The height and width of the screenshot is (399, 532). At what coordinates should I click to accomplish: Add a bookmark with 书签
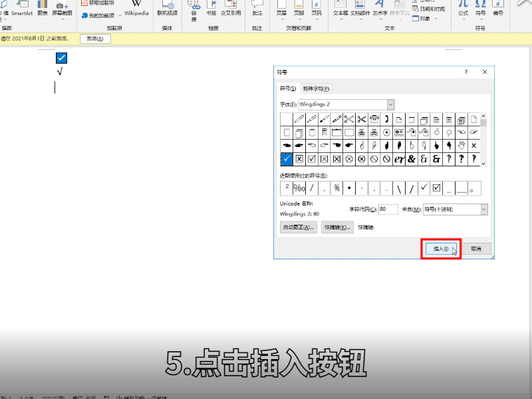point(211,9)
